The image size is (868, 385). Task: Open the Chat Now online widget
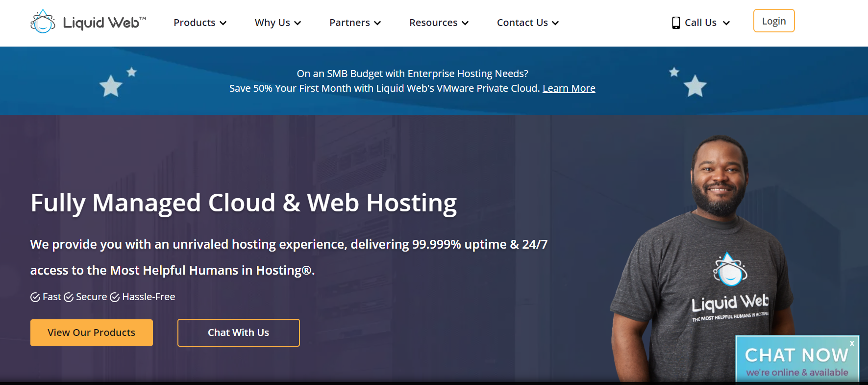[x=796, y=361]
